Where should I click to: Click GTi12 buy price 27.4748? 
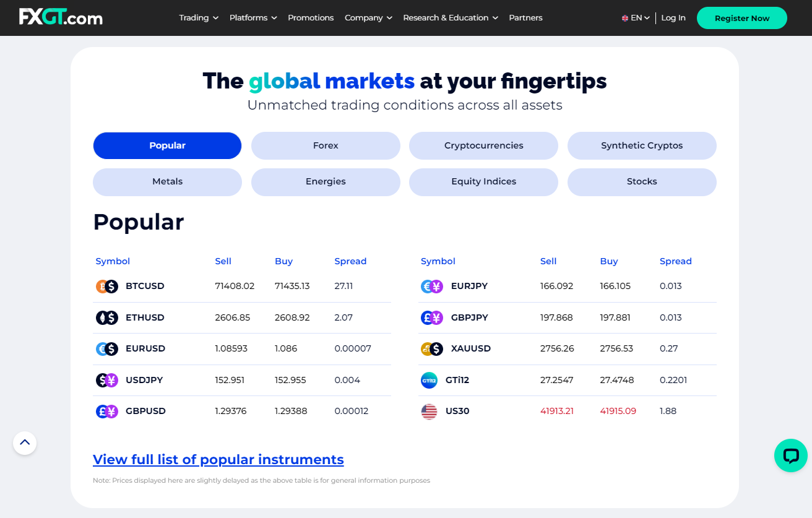(x=617, y=380)
